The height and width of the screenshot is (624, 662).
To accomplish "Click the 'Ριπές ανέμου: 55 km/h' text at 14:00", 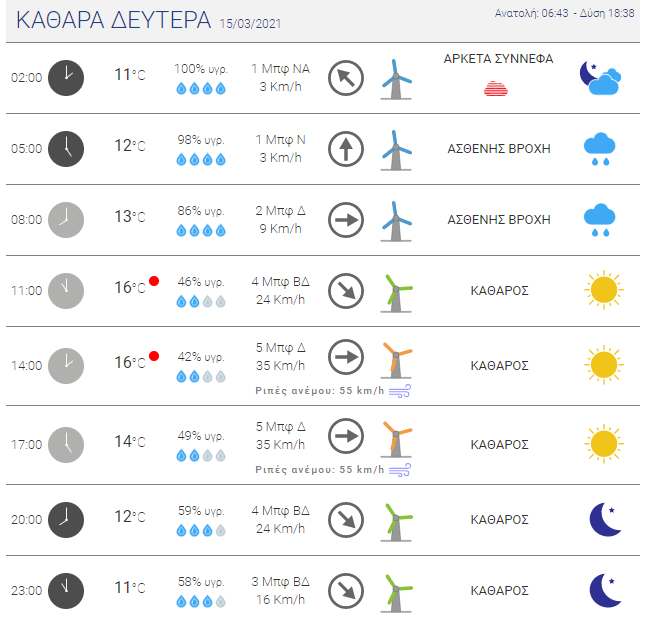I will 320,391.
